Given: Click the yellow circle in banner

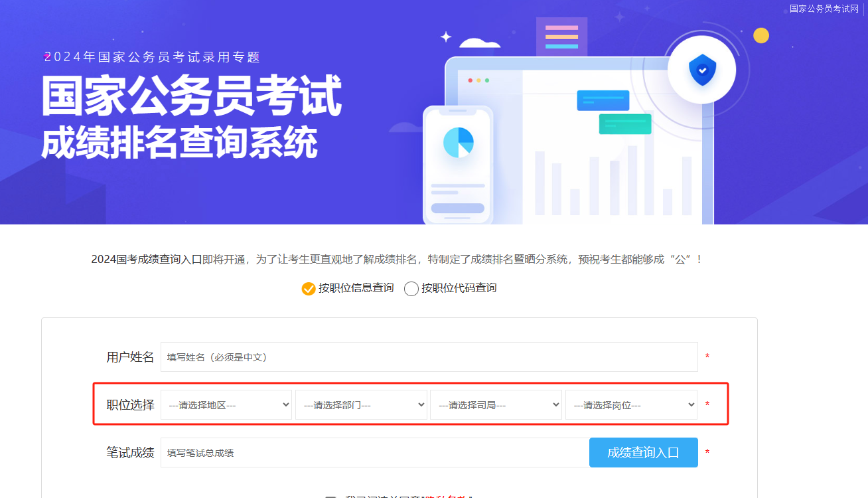Looking at the screenshot, I should click(x=761, y=35).
